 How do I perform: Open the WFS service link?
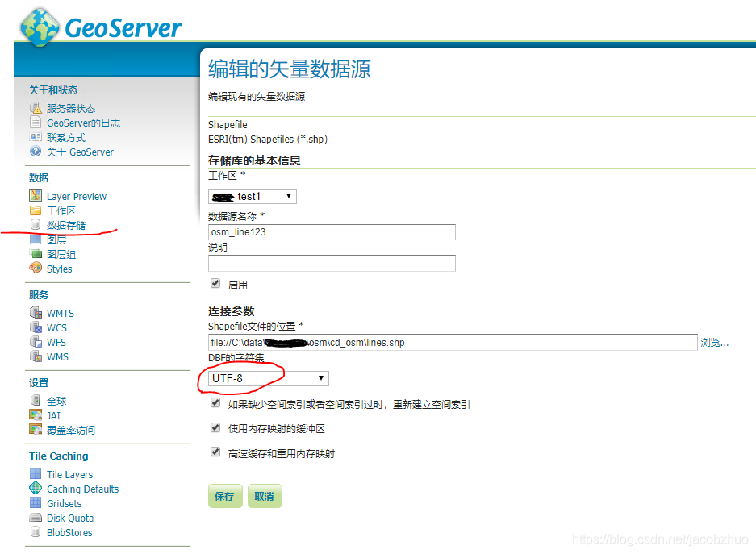pyautogui.click(x=56, y=343)
